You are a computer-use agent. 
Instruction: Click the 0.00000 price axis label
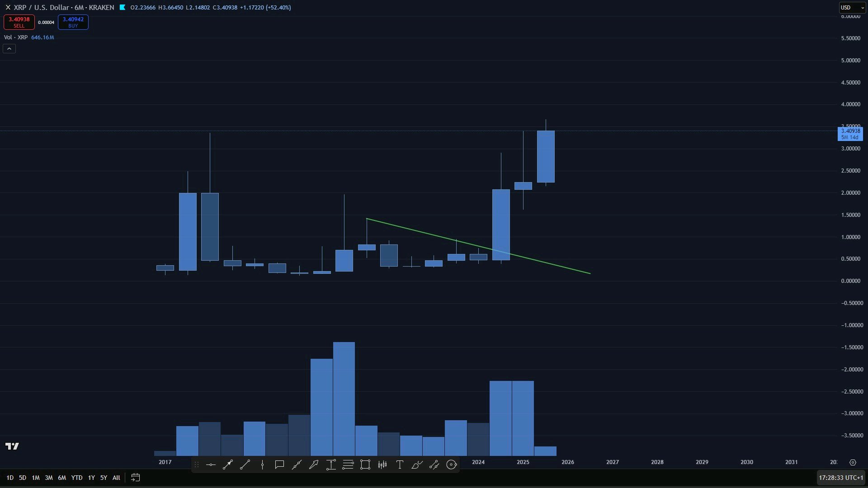(x=850, y=281)
